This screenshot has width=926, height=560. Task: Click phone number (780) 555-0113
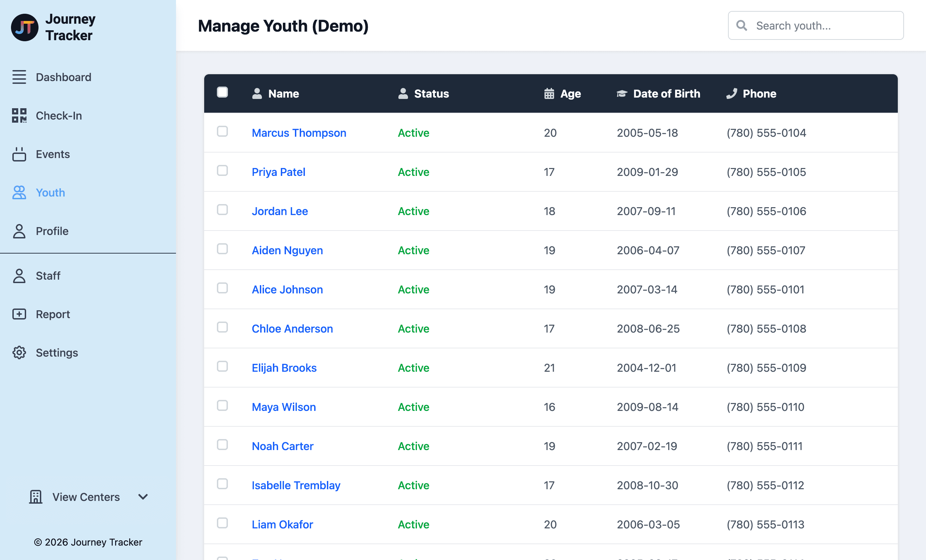(x=765, y=524)
